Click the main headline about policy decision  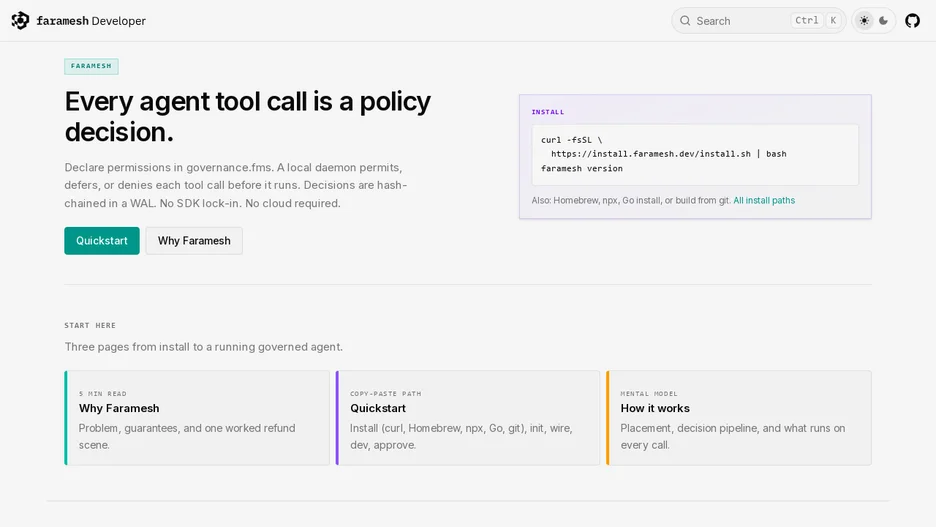[x=248, y=116]
